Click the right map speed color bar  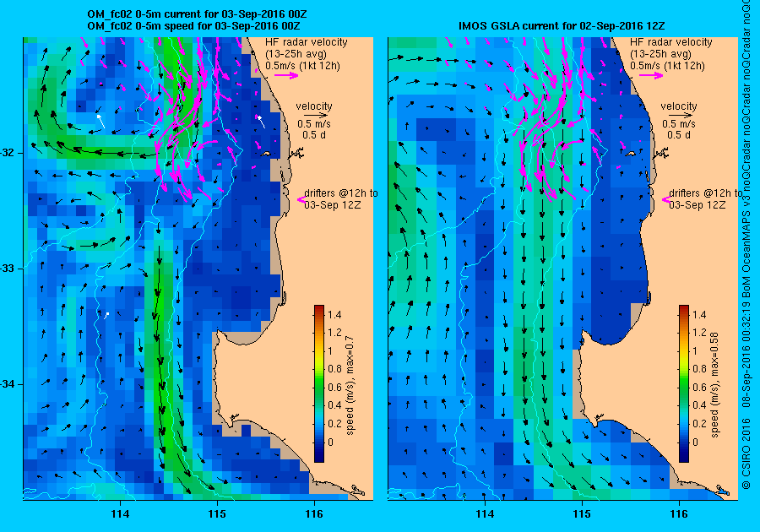pos(683,383)
